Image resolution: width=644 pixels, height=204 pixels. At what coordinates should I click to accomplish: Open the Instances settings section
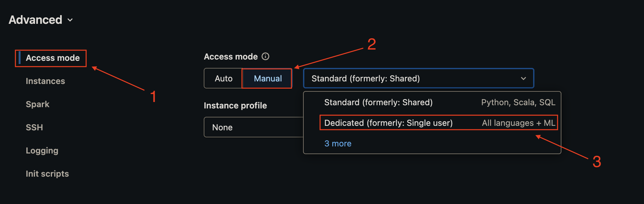point(45,81)
